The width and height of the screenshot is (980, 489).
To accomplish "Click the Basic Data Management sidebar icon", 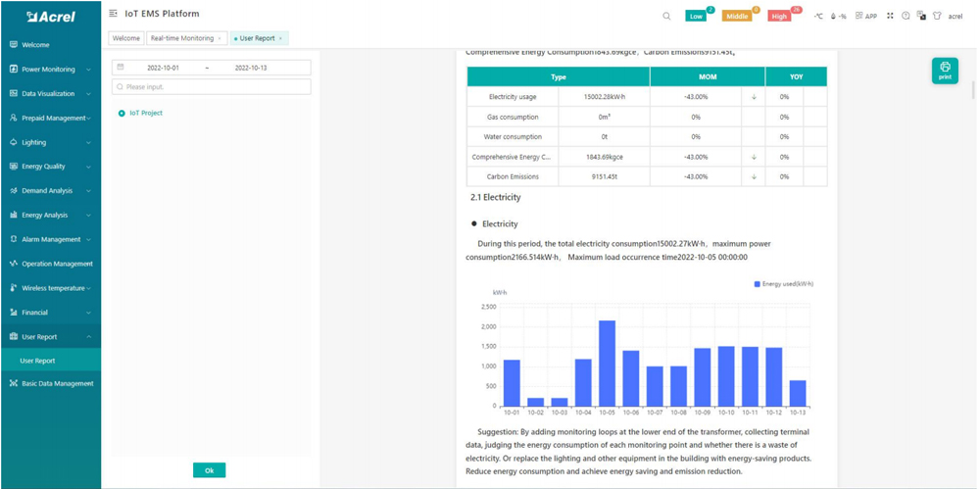I will coord(13,383).
